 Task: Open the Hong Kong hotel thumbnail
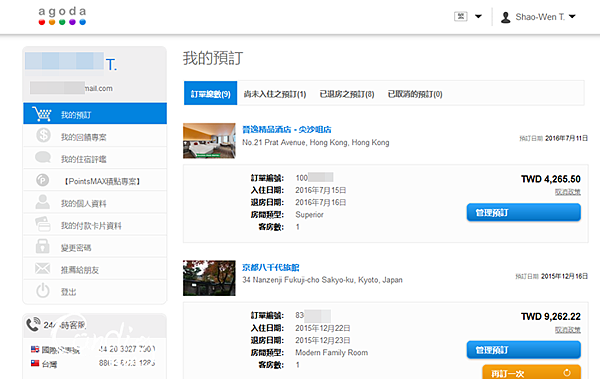[209, 140]
